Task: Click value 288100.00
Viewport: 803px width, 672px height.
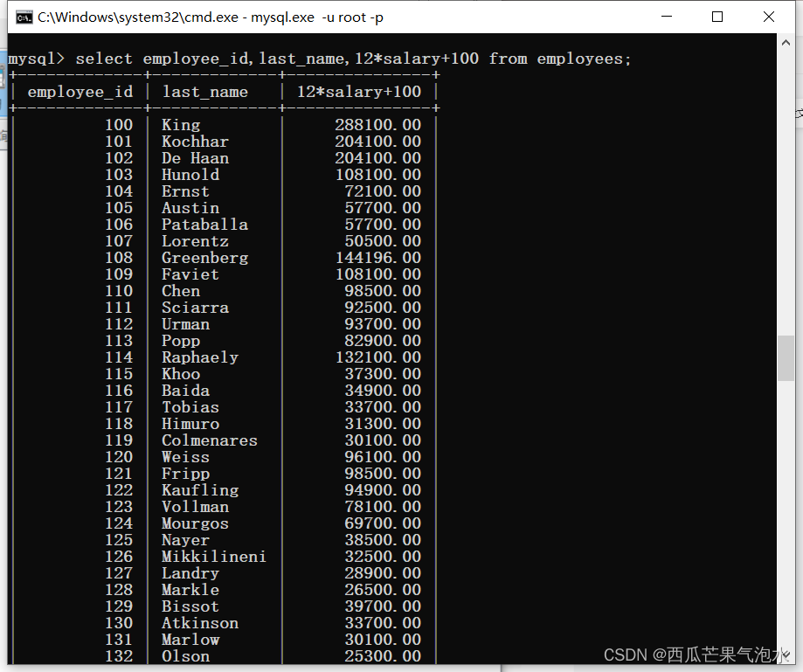Action: point(378,125)
